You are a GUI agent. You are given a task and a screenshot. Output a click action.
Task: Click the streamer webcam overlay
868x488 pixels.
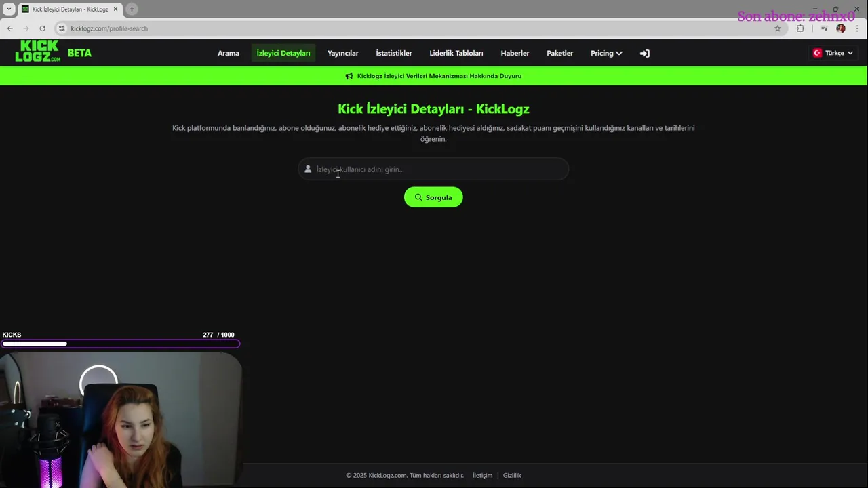[x=121, y=420]
